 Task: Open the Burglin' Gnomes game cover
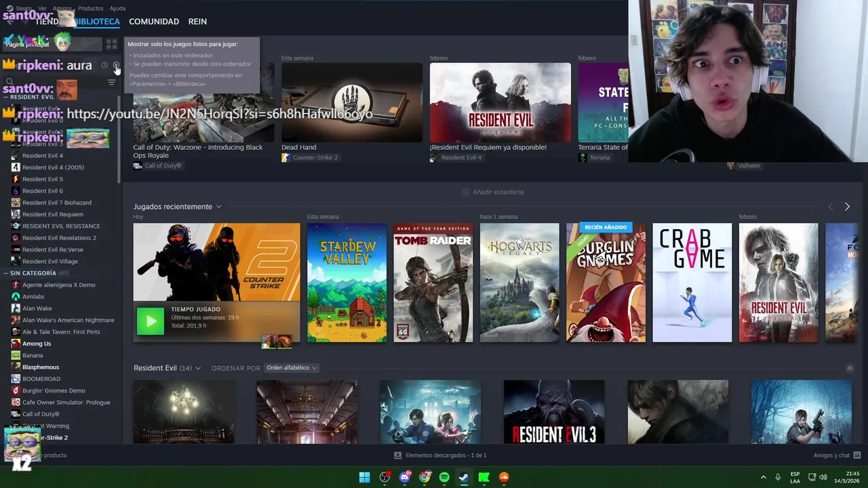606,283
